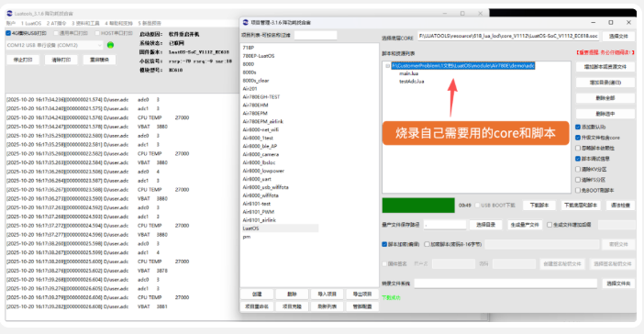
Task: Select the LuatOS project in list
Action: click(279, 228)
